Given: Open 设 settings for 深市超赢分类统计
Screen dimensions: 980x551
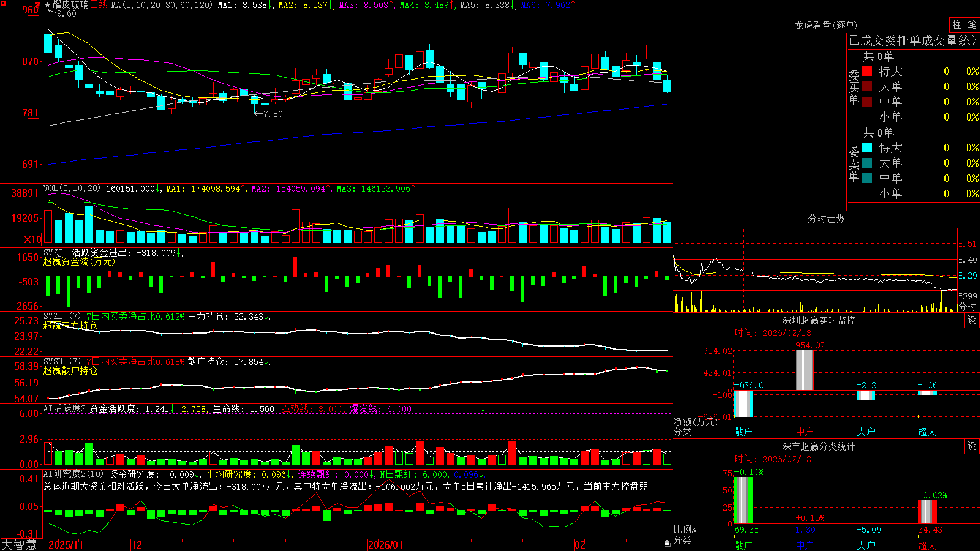Looking at the screenshot, I should pos(971,446).
